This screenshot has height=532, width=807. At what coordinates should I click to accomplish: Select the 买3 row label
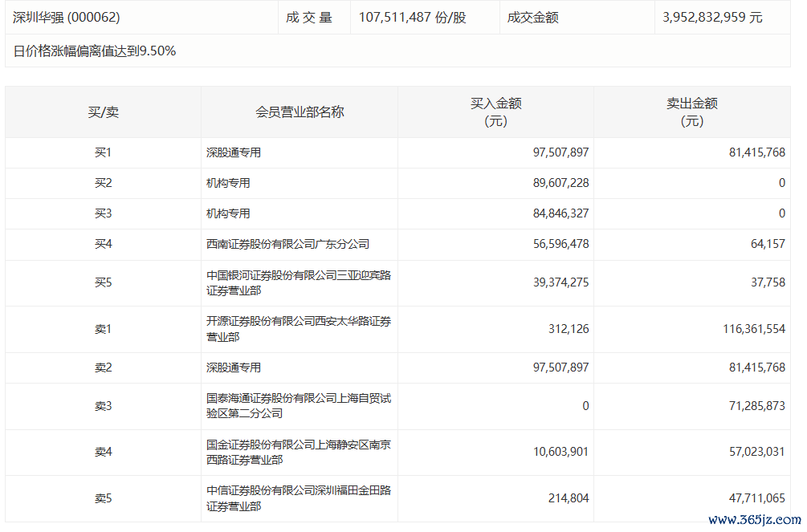pyautogui.click(x=104, y=213)
